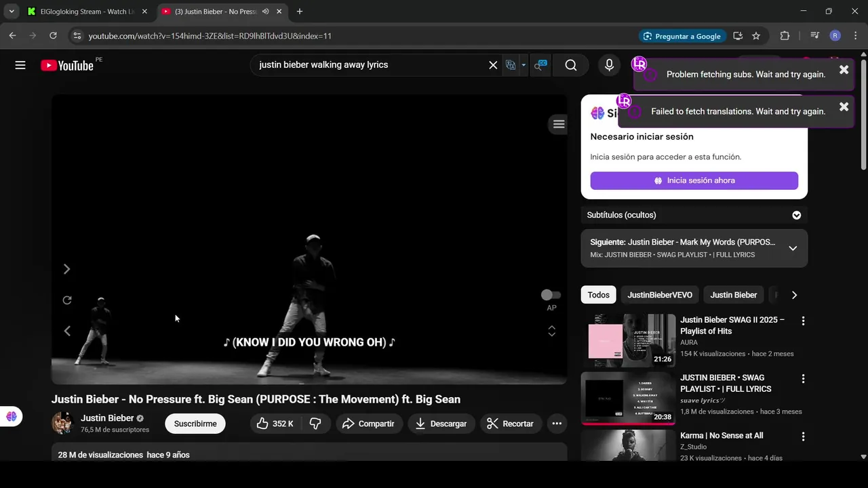Go to the YouTube home logo
Viewport: 868px width, 488px height.
[x=67, y=65]
